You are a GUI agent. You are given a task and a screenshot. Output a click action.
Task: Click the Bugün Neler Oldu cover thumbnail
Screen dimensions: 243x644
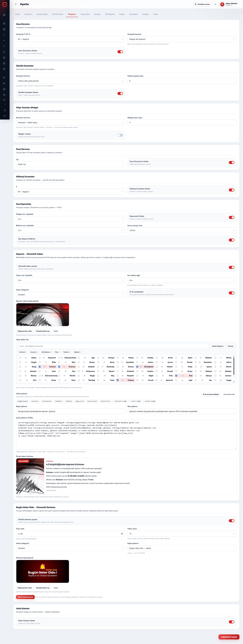pyautogui.click(x=43, y=572)
